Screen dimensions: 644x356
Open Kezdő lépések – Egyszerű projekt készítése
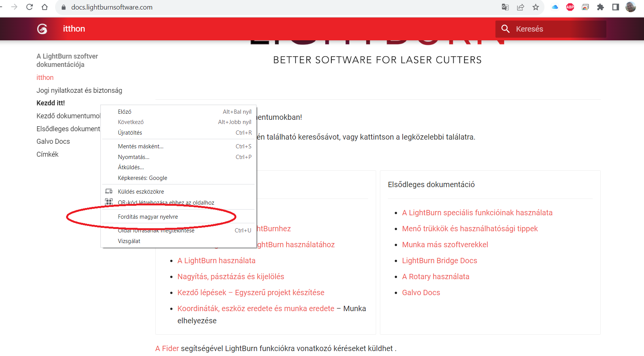pos(251,292)
